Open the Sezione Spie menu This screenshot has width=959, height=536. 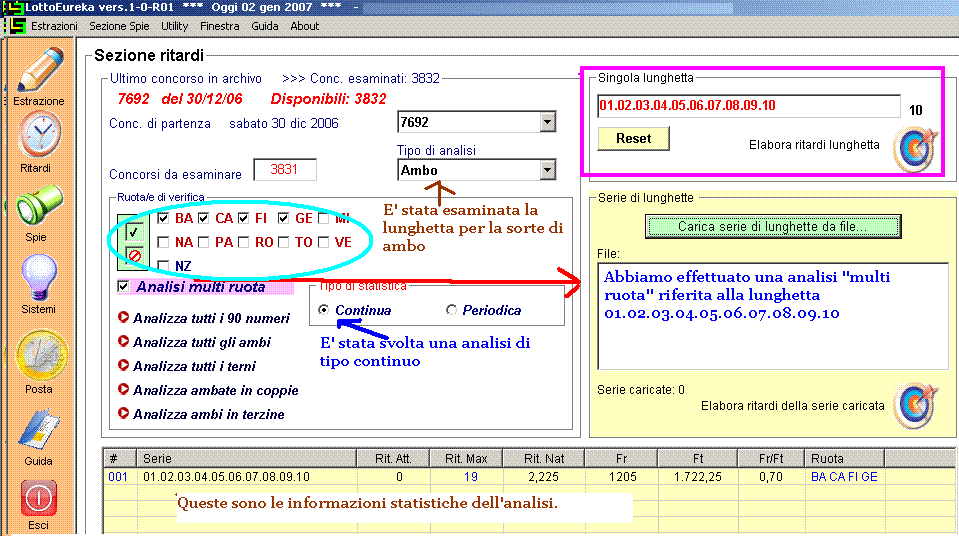pos(119,26)
